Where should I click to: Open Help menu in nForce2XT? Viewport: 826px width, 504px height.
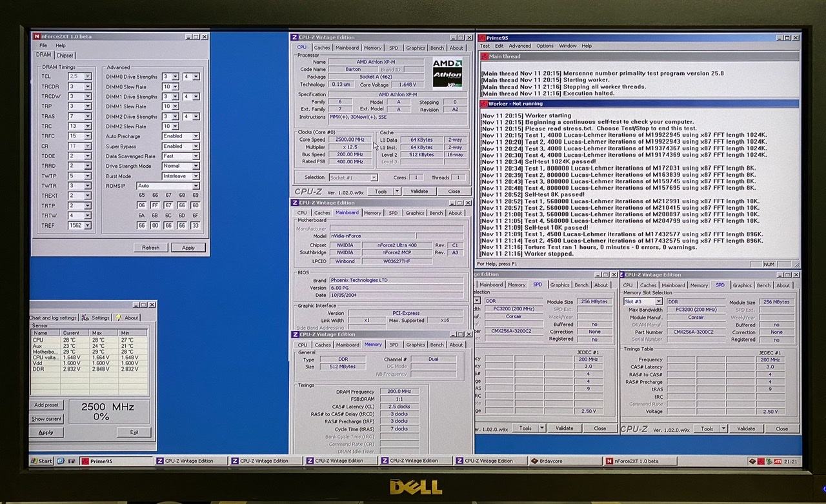pos(61,46)
